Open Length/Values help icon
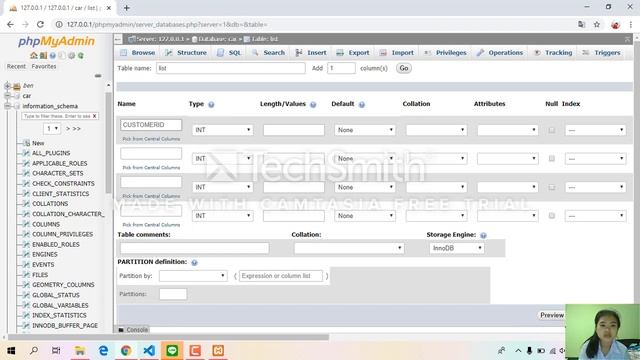 click(x=313, y=104)
